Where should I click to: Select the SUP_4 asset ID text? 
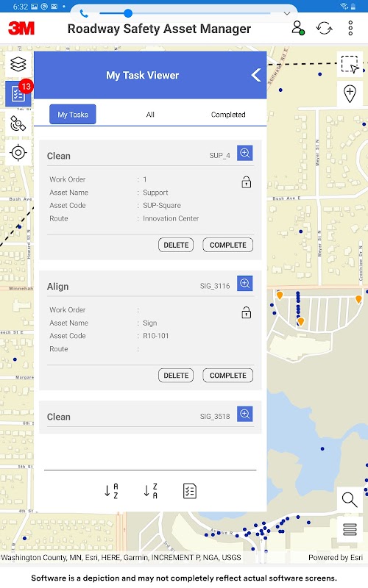click(219, 156)
